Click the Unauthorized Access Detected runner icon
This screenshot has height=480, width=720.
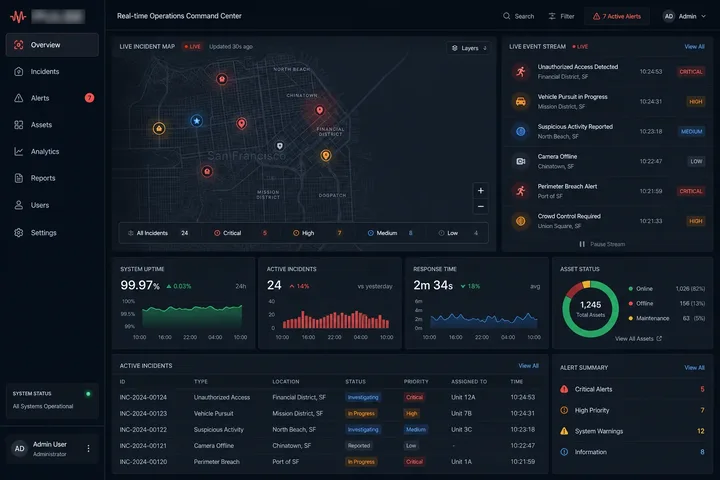tap(520, 72)
